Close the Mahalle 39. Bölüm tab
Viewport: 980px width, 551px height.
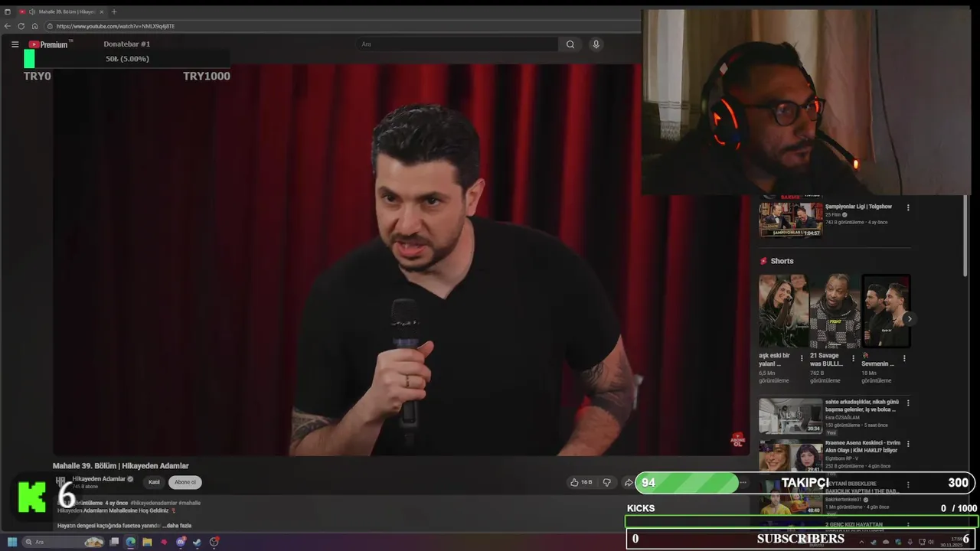103,11
